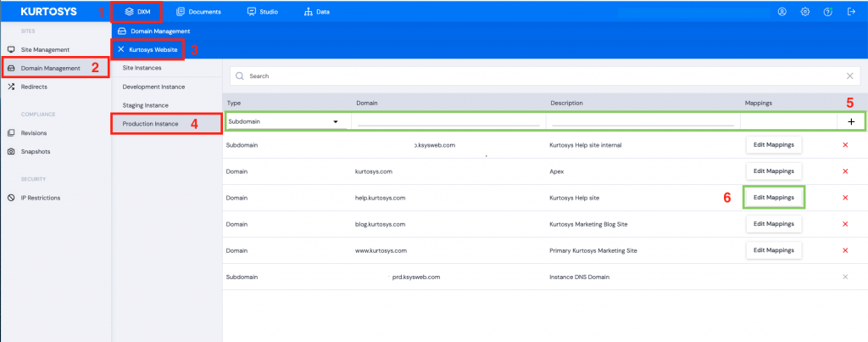Edit Mappings for help.kurtosys.com
Image resolution: width=868 pixels, height=342 pixels.
(774, 198)
